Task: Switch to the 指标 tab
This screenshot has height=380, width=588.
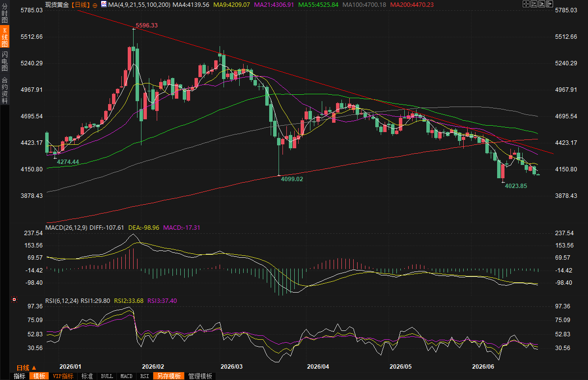Action: tap(20, 376)
